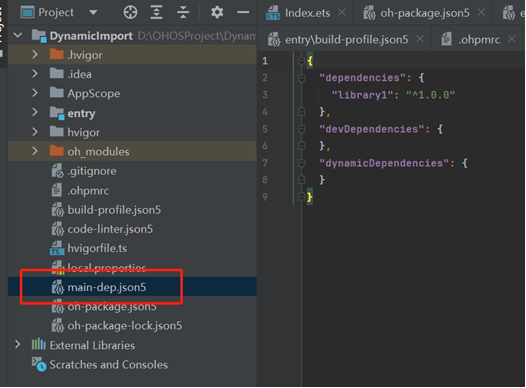526x388 pixels.
Task: Fold the dynamicDependencies block on line 7
Action: 301,163
